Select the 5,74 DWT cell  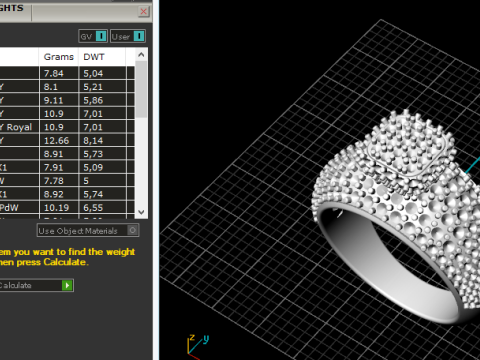pyautogui.click(x=103, y=194)
